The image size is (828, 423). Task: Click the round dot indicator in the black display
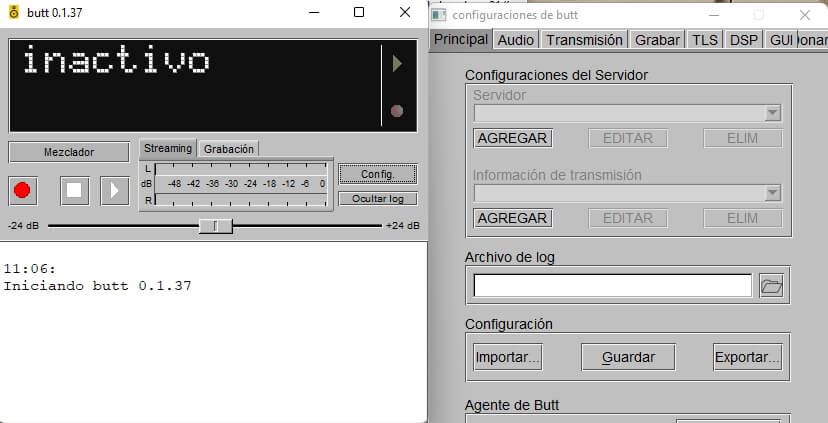[397, 111]
